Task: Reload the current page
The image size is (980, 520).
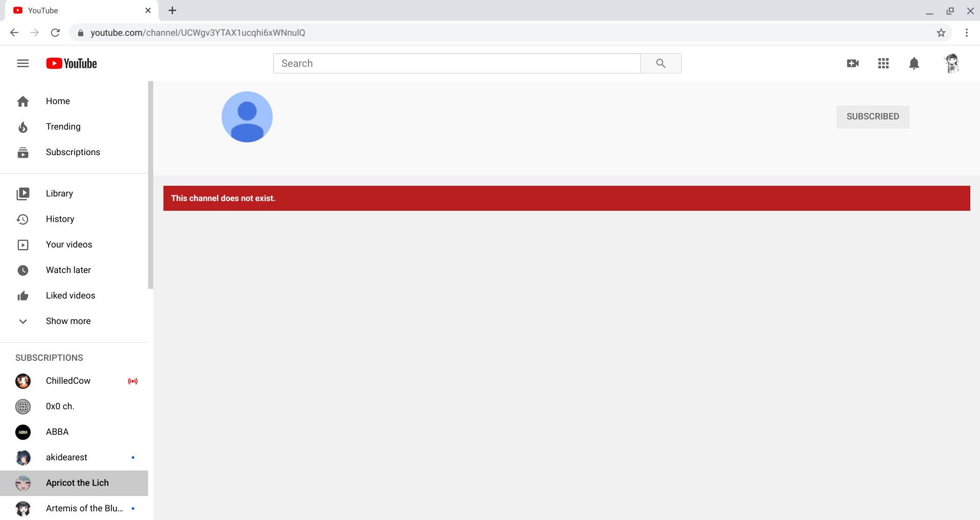Action: click(x=56, y=32)
